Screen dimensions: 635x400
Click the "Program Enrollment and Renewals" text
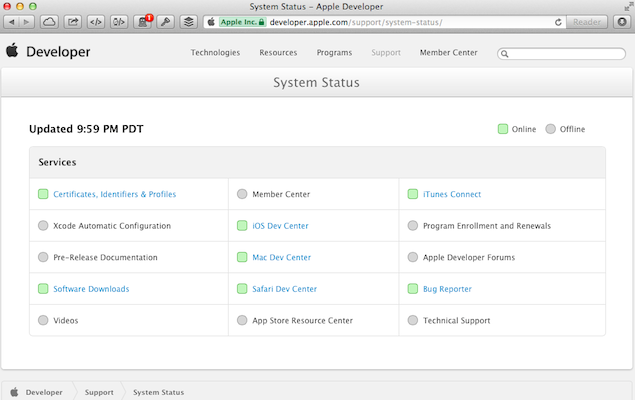(487, 226)
